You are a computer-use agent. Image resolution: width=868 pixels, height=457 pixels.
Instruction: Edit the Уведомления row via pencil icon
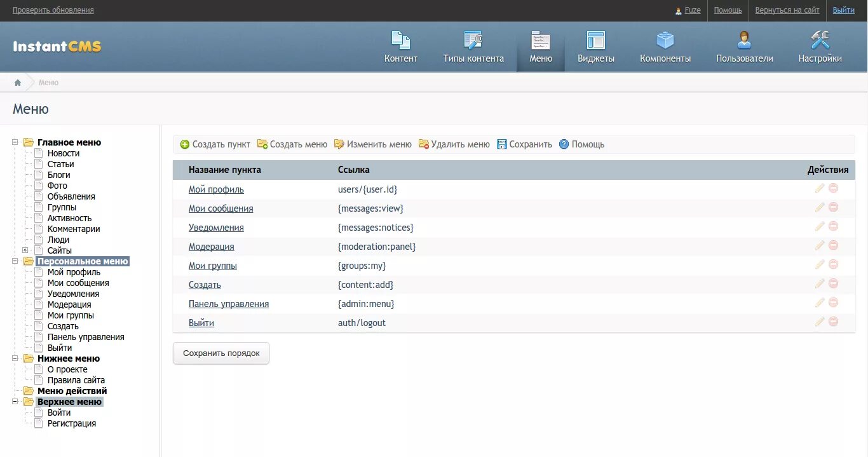[x=820, y=226]
